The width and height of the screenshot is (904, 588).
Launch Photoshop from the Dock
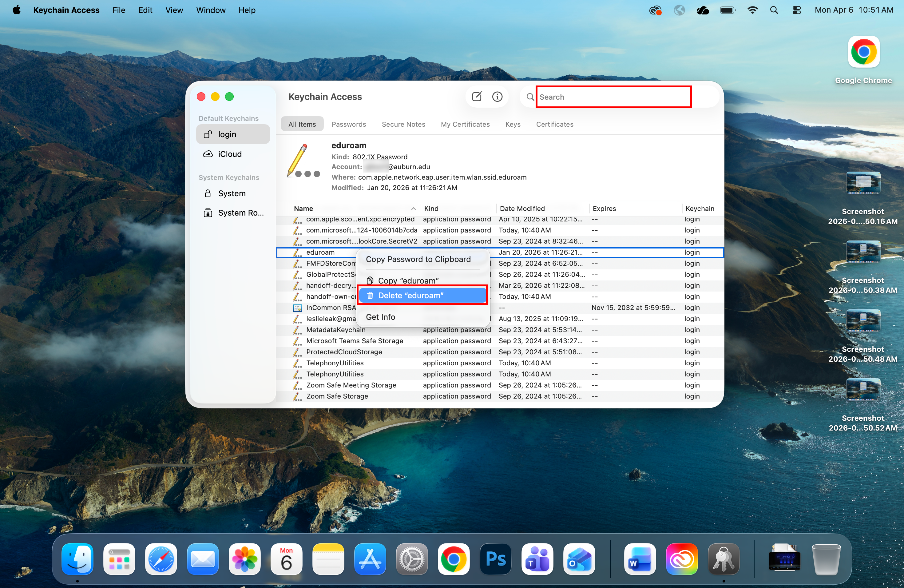(x=495, y=559)
